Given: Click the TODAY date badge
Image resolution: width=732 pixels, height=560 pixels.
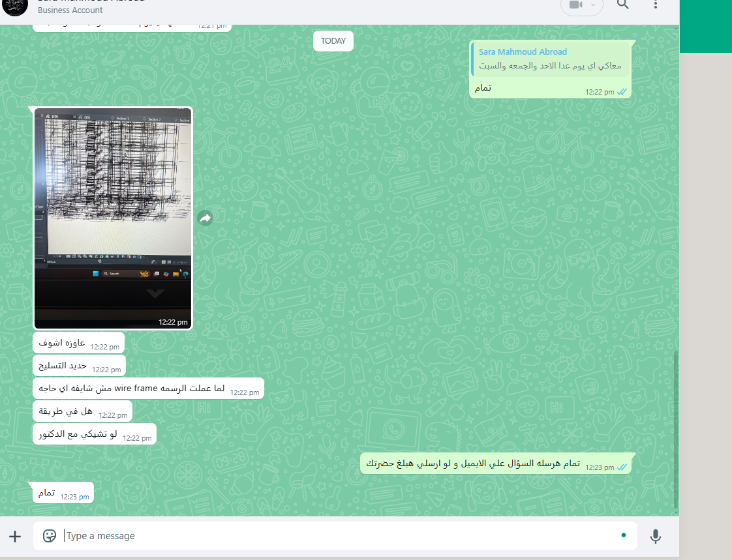Looking at the screenshot, I should click(x=333, y=41).
